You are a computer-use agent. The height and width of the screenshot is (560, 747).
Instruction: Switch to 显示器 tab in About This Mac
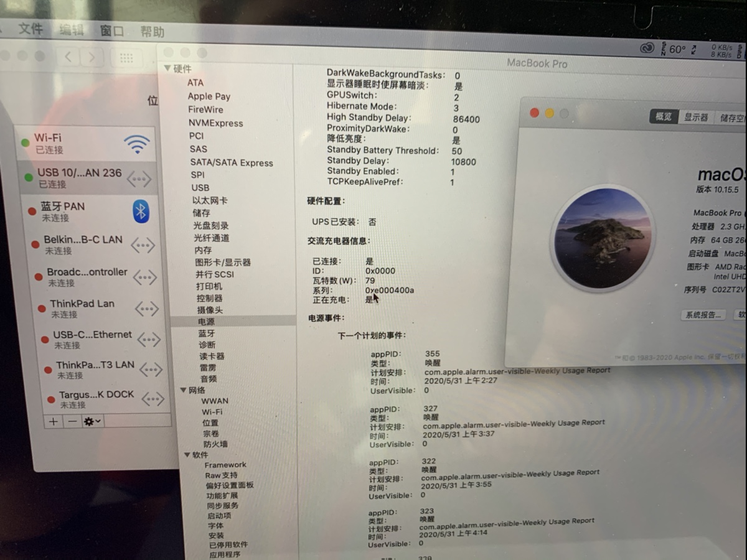(x=696, y=117)
